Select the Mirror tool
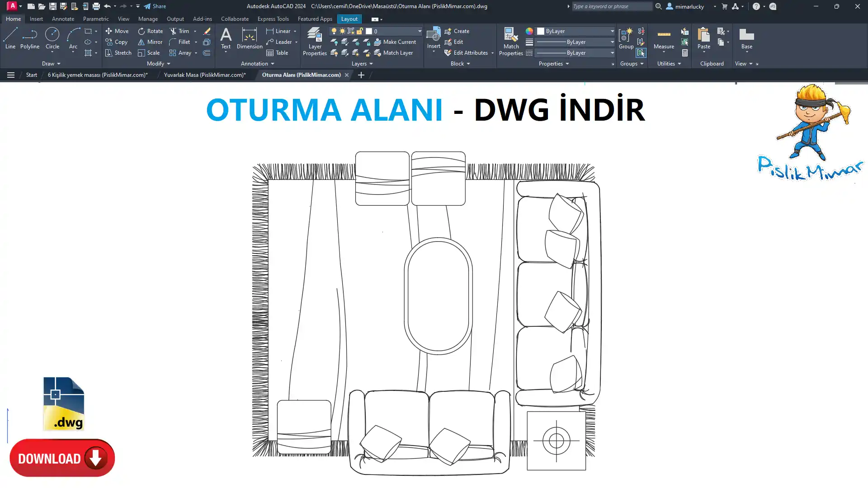The width and height of the screenshot is (868, 488). (150, 42)
